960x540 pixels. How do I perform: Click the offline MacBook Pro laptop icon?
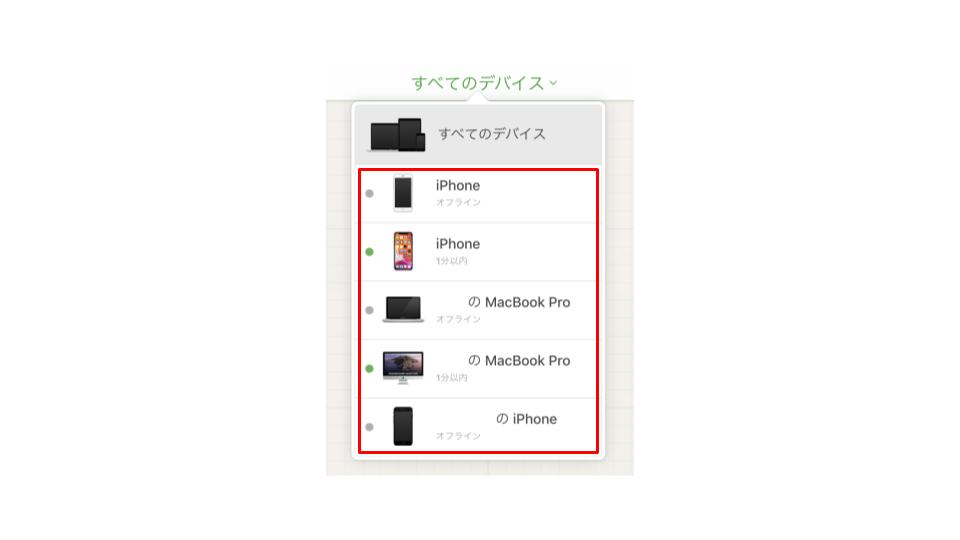click(x=403, y=309)
